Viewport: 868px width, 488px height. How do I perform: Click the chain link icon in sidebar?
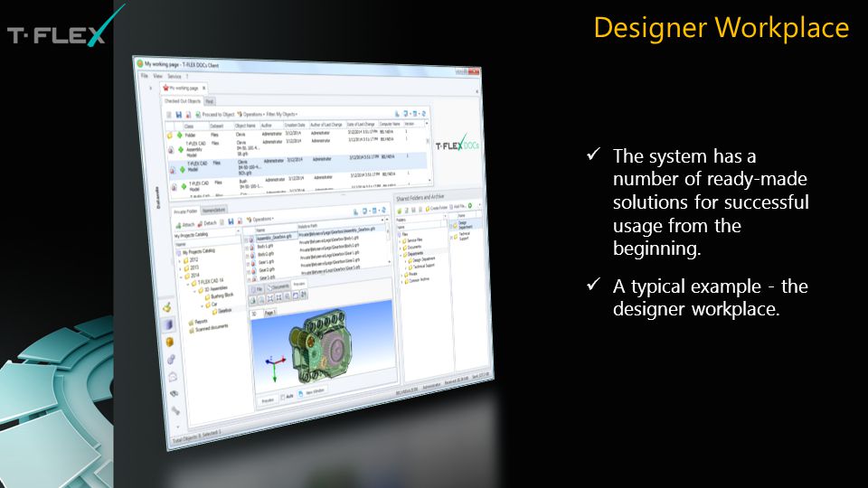click(x=172, y=359)
